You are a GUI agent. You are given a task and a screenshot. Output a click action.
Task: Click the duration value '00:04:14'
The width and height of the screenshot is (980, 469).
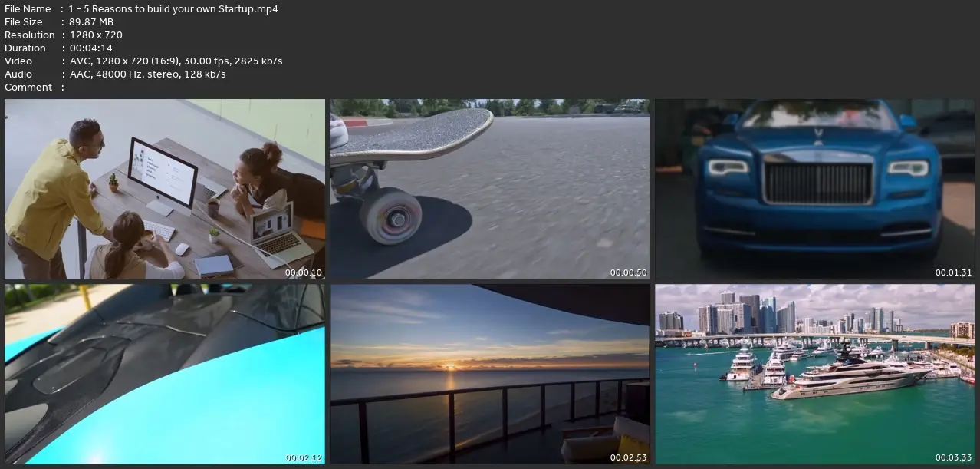(90, 48)
